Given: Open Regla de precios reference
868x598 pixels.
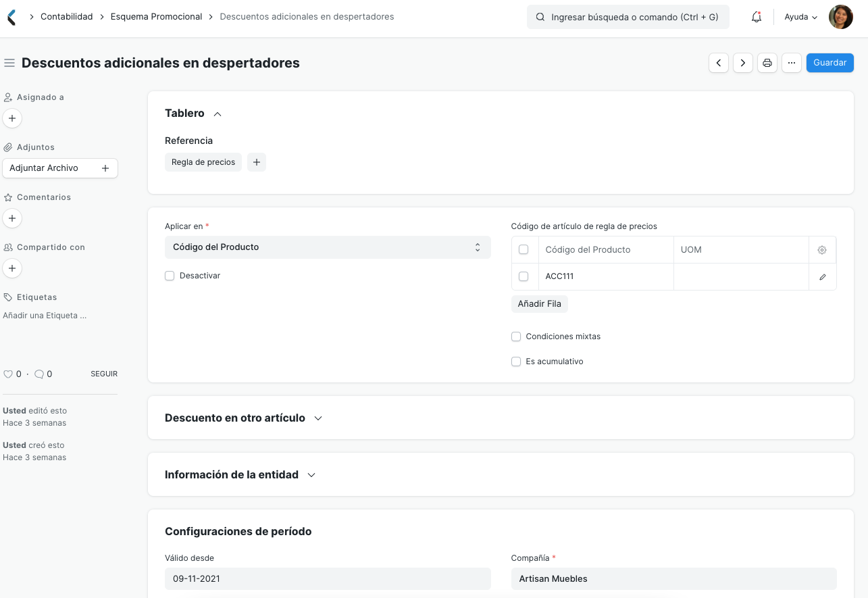Looking at the screenshot, I should [203, 162].
